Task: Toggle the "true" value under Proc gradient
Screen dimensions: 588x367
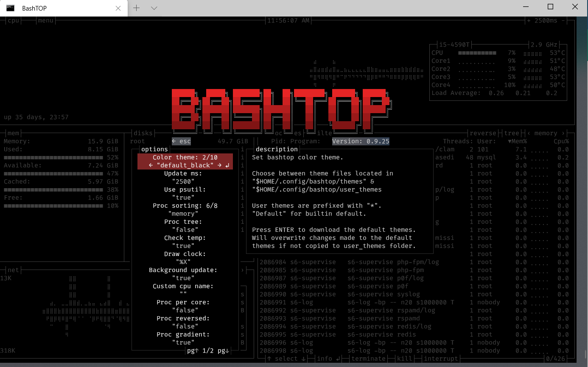Action: [x=183, y=342]
